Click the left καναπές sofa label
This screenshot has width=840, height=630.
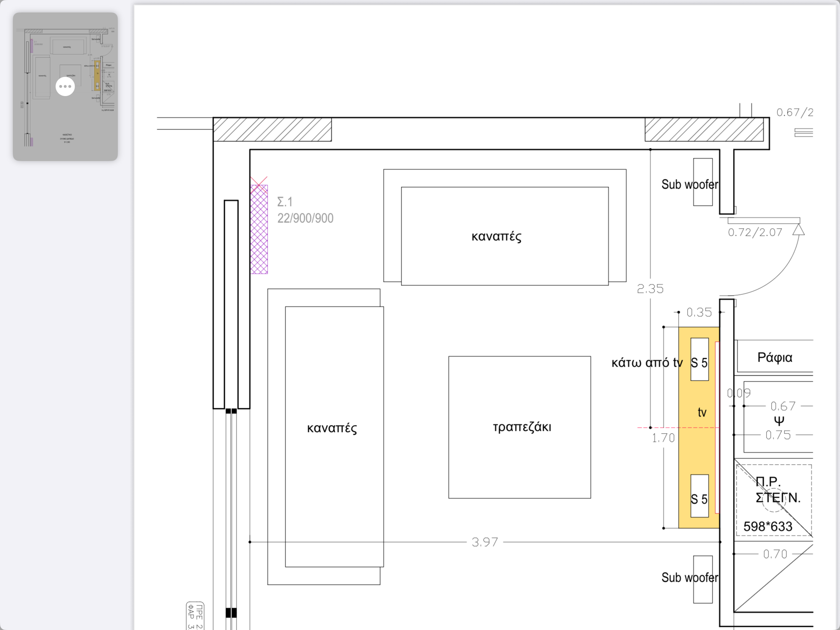coord(332,428)
